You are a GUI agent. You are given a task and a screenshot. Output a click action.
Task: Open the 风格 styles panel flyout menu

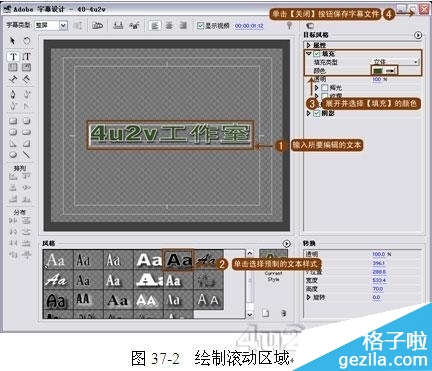286,243
